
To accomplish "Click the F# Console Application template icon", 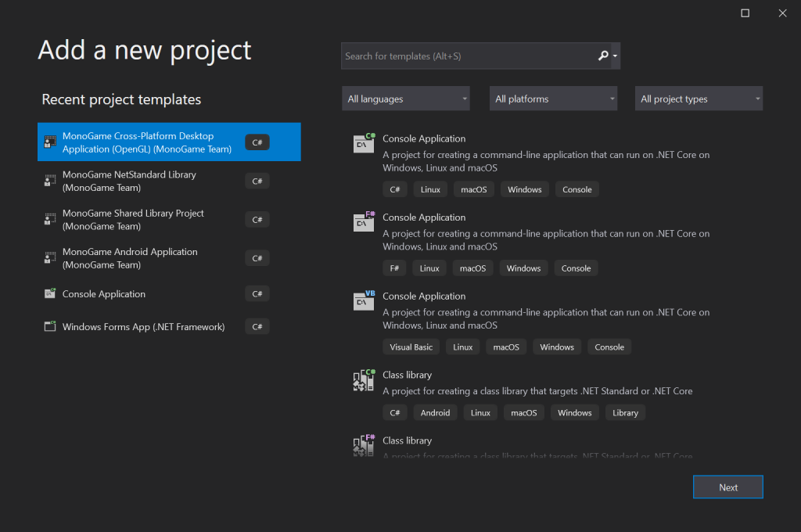I will (x=364, y=221).
